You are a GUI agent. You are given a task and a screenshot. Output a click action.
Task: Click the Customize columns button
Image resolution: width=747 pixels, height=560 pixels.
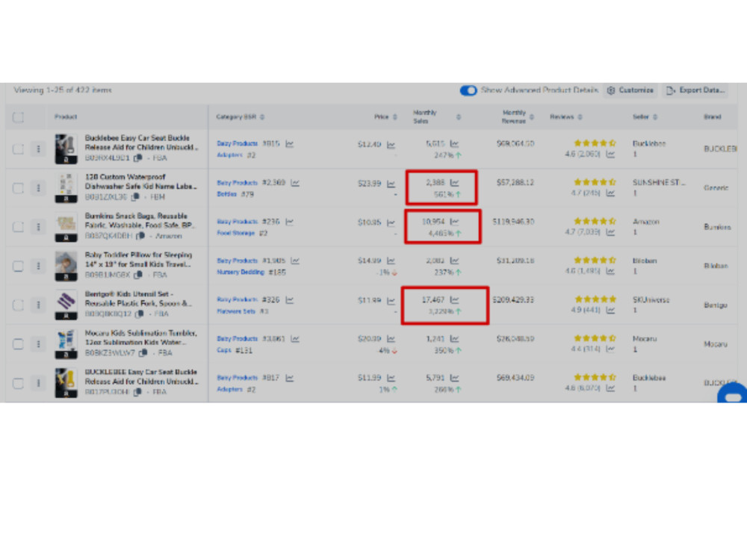click(x=630, y=90)
